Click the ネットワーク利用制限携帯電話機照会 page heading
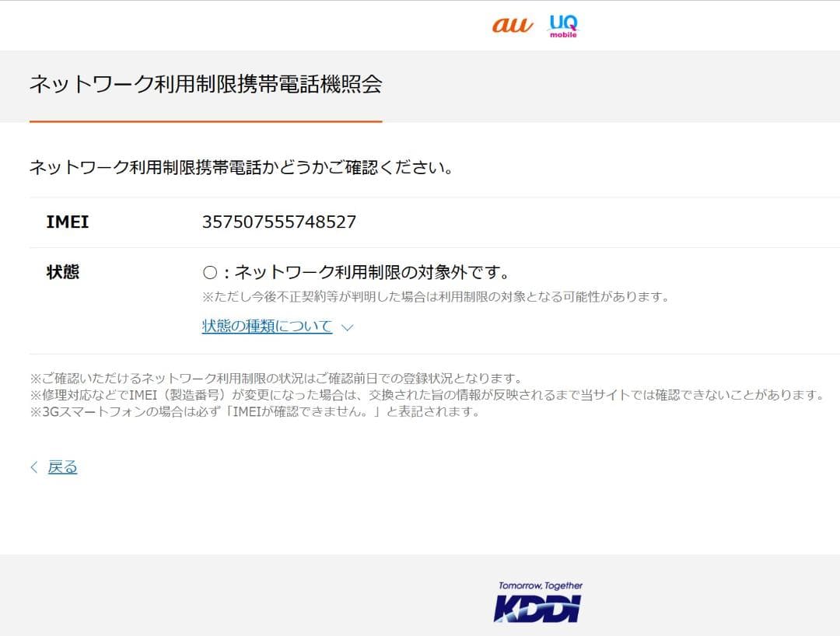The image size is (840, 636). (205, 84)
